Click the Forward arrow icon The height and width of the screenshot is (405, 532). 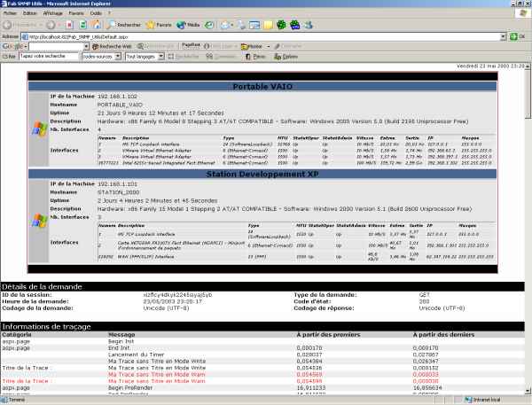(51, 25)
